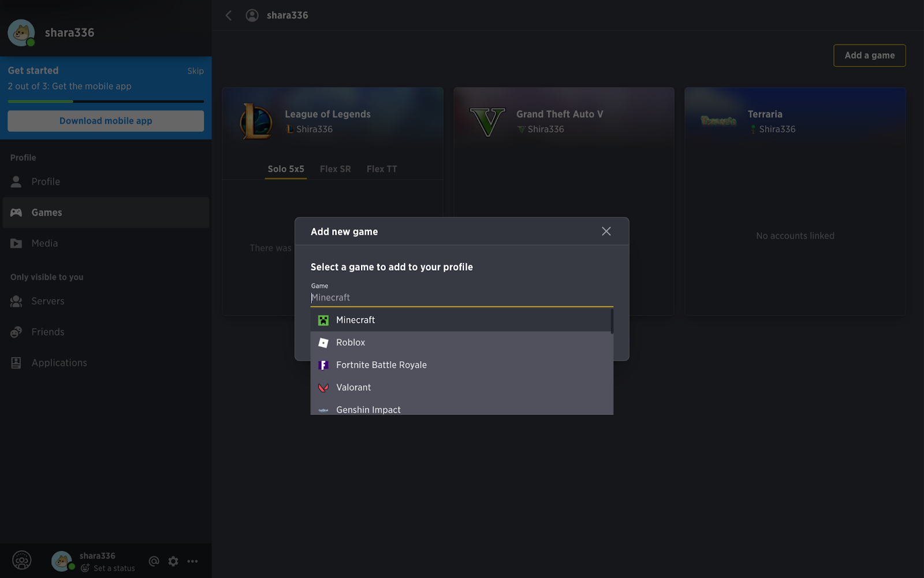This screenshot has width=924, height=578.
Task: Click the Get started progress bar
Action: pyautogui.click(x=106, y=101)
